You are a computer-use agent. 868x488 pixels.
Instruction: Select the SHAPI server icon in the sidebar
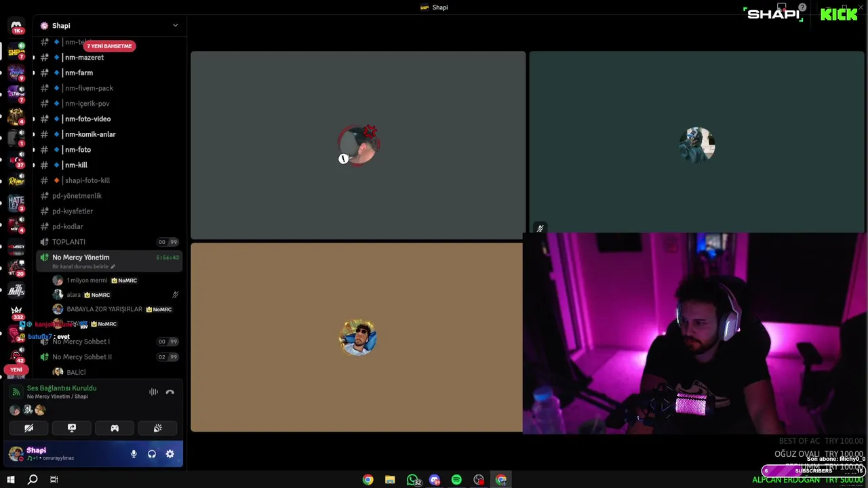(x=16, y=52)
